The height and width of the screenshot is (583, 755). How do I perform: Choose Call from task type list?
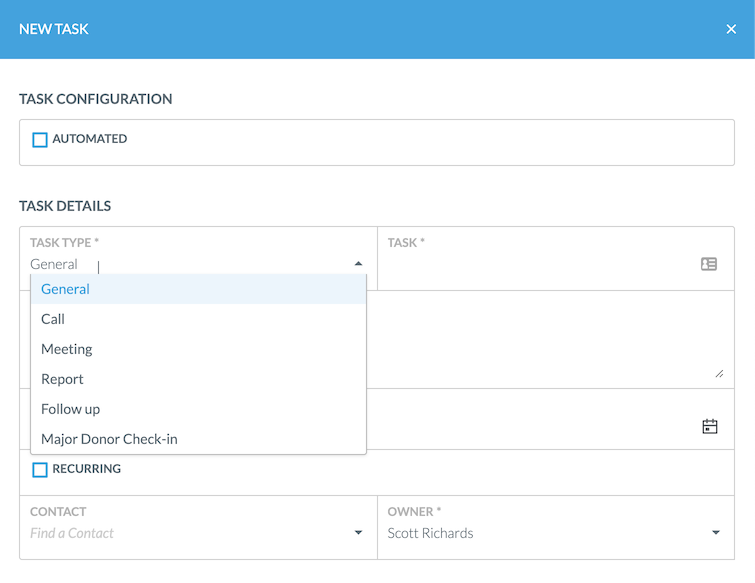198,319
